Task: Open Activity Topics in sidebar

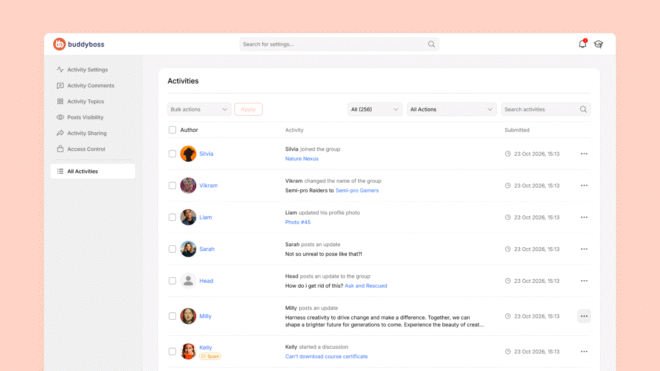Action: [x=85, y=101]
